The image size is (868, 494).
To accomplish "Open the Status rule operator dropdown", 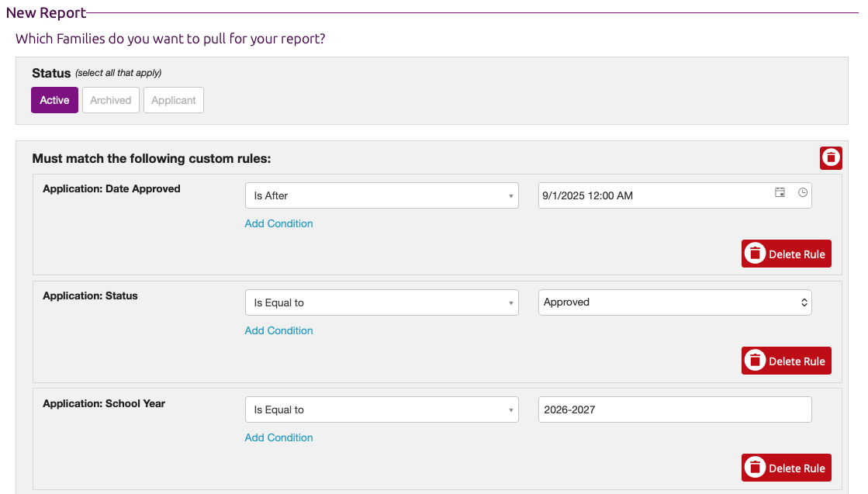I will 381,302.
